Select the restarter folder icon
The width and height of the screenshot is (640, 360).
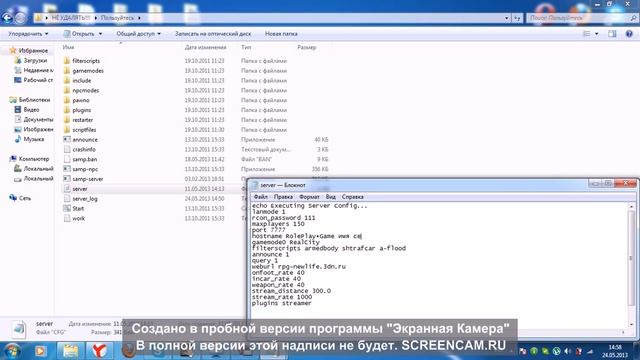pyautogui.click(x=67, y=120)
